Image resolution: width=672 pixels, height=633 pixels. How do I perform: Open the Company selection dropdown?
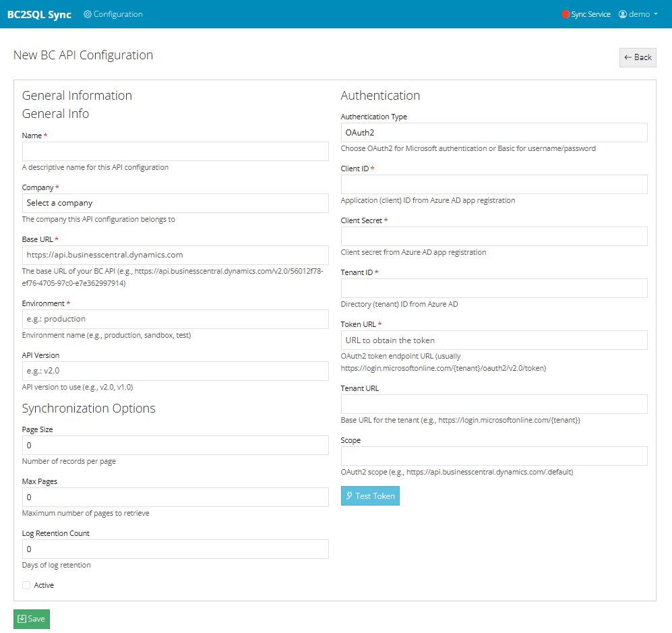175,203
